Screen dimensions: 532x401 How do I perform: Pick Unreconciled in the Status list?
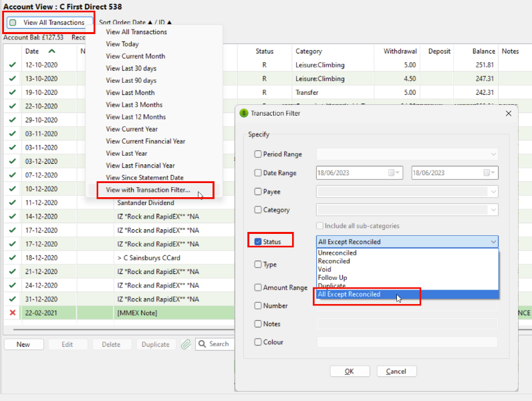[338, 253]
